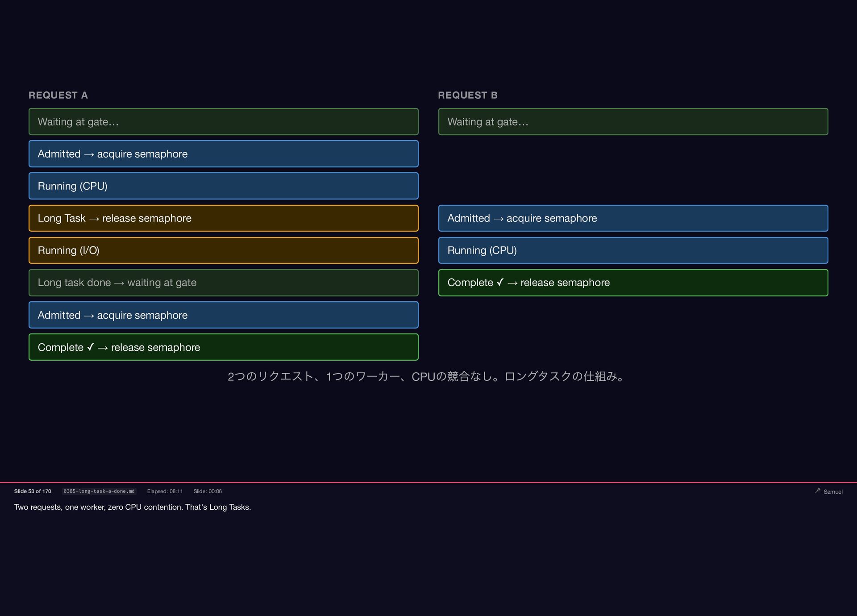Screen dimensions: 857x616
Task: Click the microphone icon beside Samuel
Action: 817,491
